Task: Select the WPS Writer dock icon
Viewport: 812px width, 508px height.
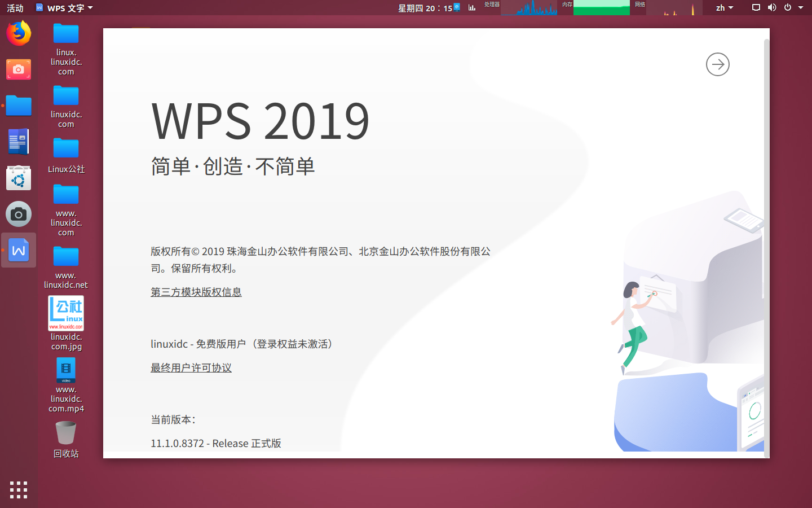Action: tap(19, 250)
